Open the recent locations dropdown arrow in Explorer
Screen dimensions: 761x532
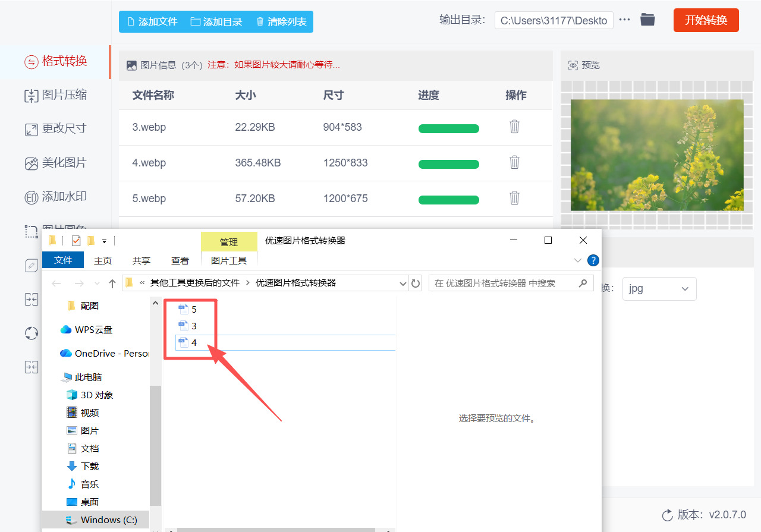click(x=96, y=284)
